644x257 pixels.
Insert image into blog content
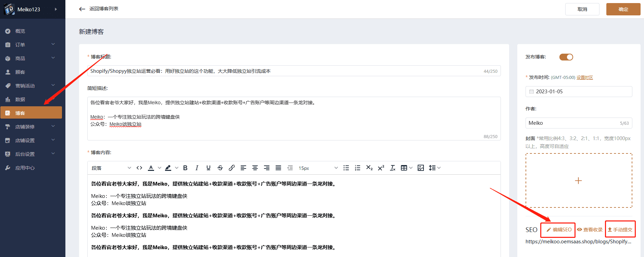(421, 168)
